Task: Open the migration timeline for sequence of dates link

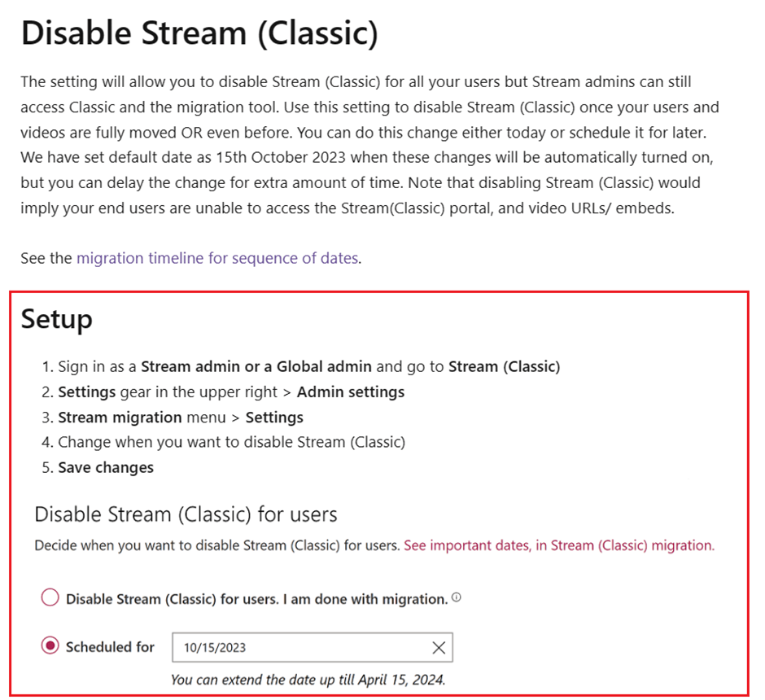Action: 216,257
